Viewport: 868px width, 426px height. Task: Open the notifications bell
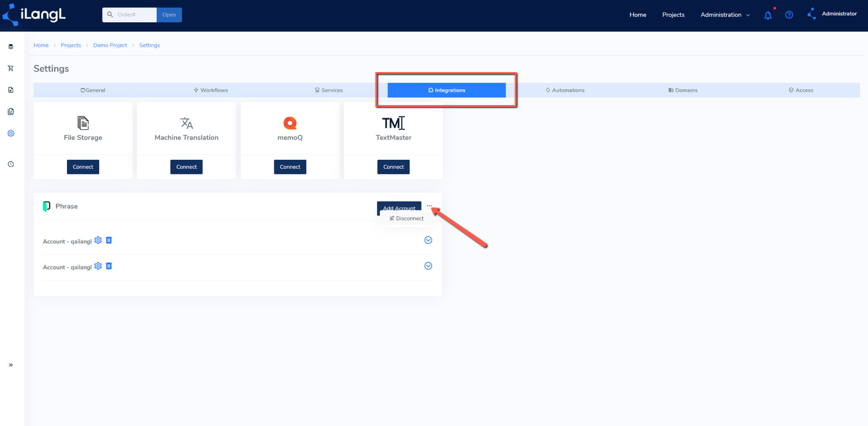click(768, 15)
